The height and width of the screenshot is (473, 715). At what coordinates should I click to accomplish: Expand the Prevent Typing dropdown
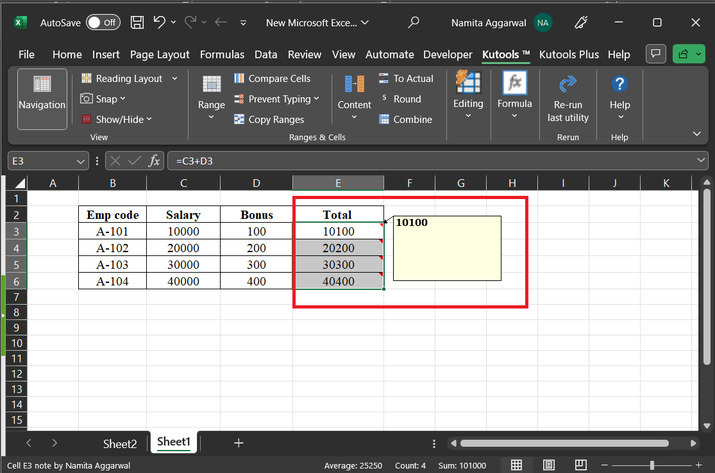pos(317,99)
